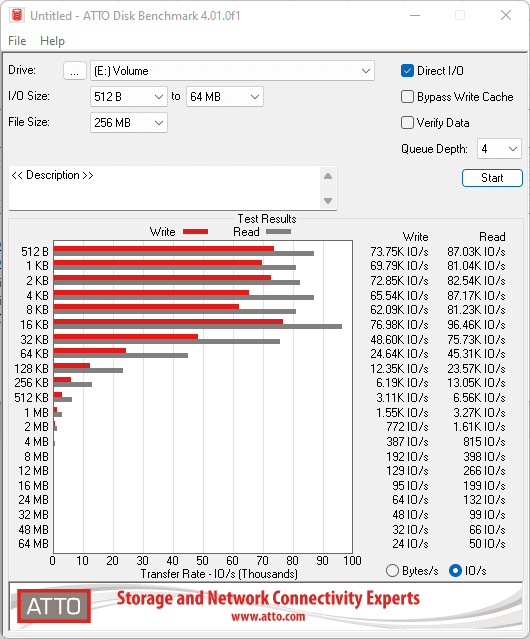This screenshot has width=530, height=639.
Task: Click the 266 IO/s read value
Action: tap(484, 471)
